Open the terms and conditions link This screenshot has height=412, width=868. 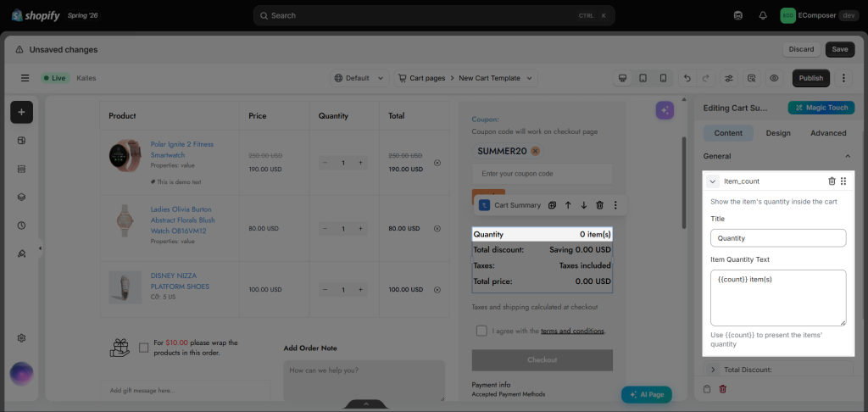[x=572, y=331]
